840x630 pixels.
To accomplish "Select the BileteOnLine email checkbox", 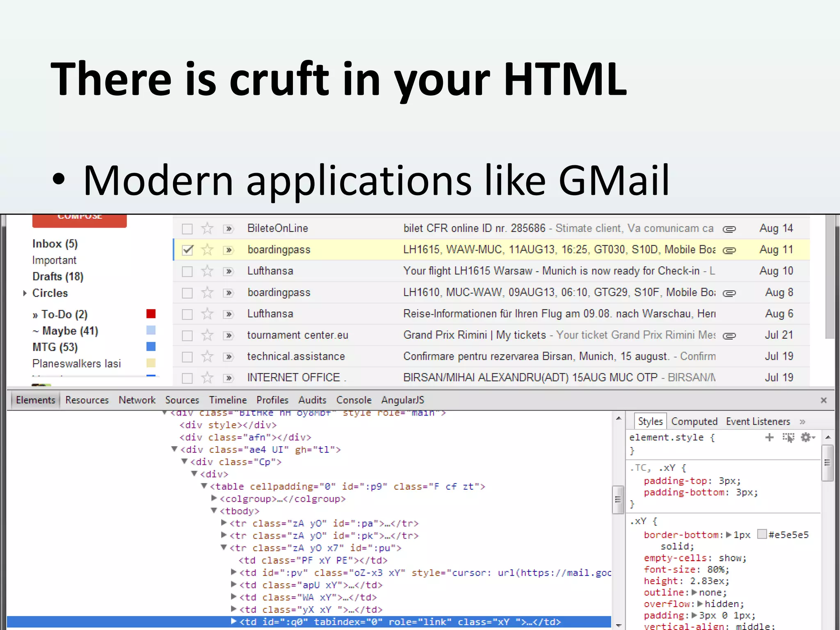I will [x=187, y=229].
